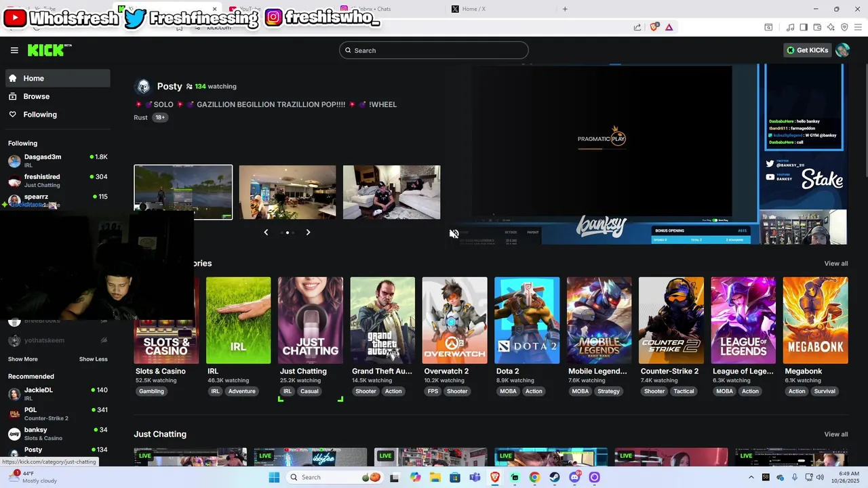Open the Brave playlist music icon
This screenshot has height=488, width=868.
790,27
